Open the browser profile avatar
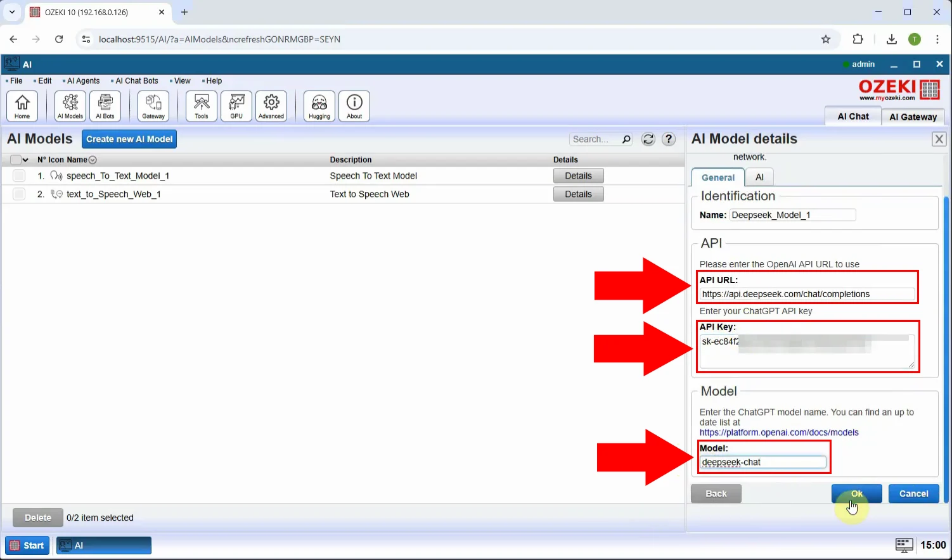This screenshot has height=560, width=952. click(915, 39)
